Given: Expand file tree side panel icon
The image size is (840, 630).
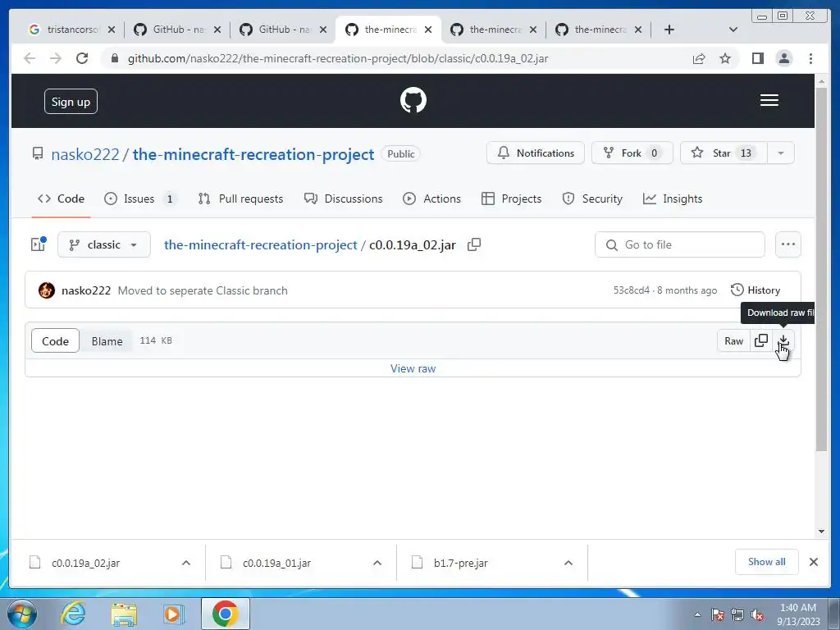Looking at the screenshot, I should click(38, 244).
